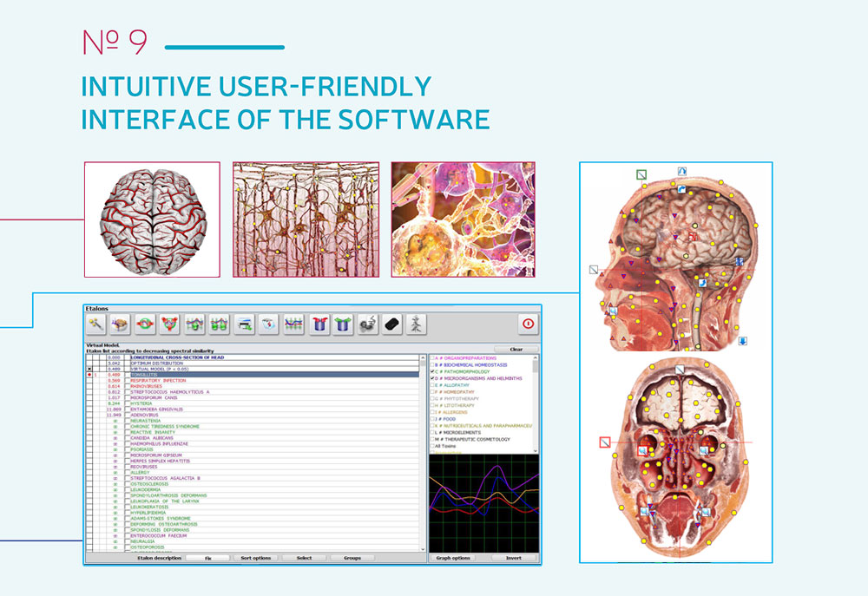The width and height of the screenshot is (868, 596).
Task: Select the ADENOVIRUS row
Action: click(253, 415)
